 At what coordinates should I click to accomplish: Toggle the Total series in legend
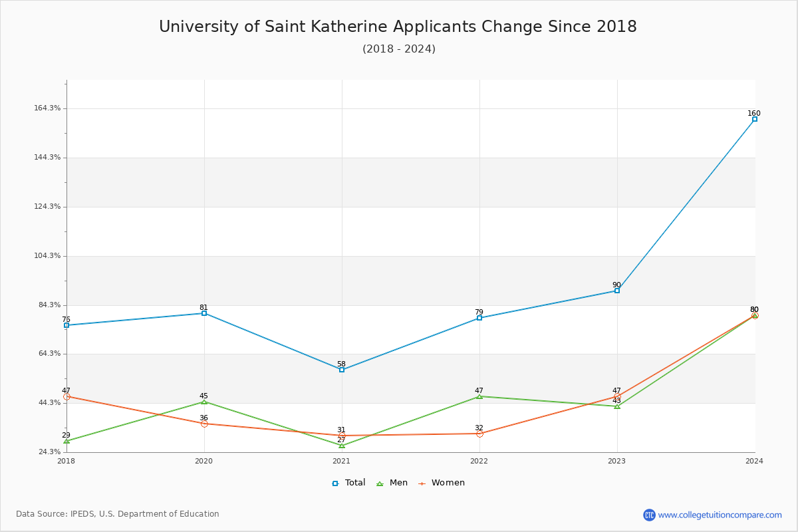(x=349, y=483)
